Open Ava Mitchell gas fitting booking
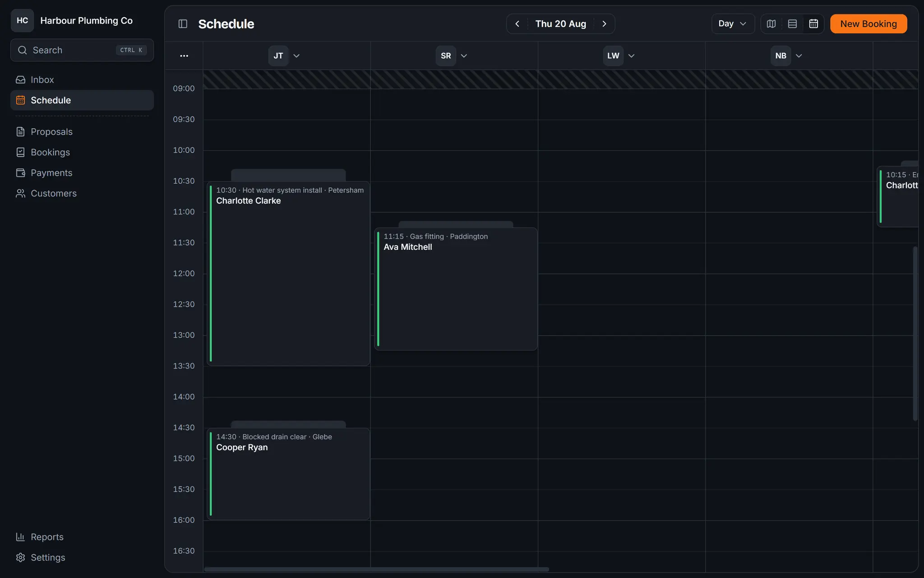924x578 pixels. tap(456, 289)
